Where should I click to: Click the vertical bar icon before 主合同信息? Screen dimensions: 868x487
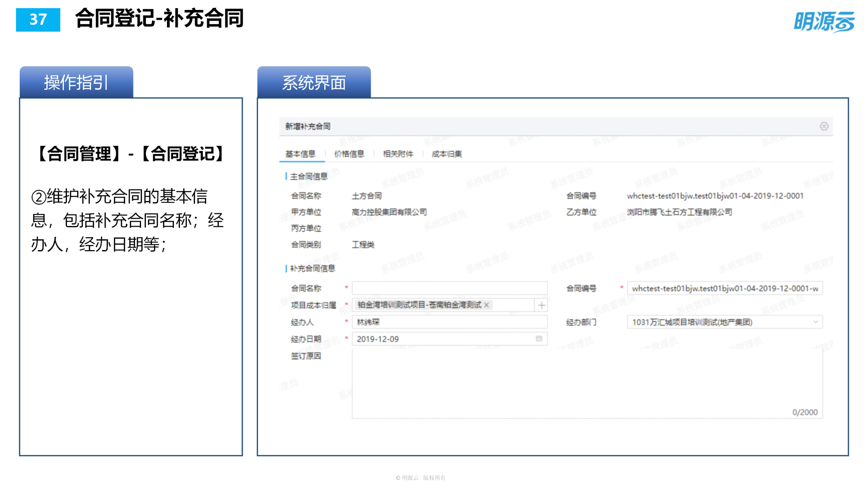point(286,176)
